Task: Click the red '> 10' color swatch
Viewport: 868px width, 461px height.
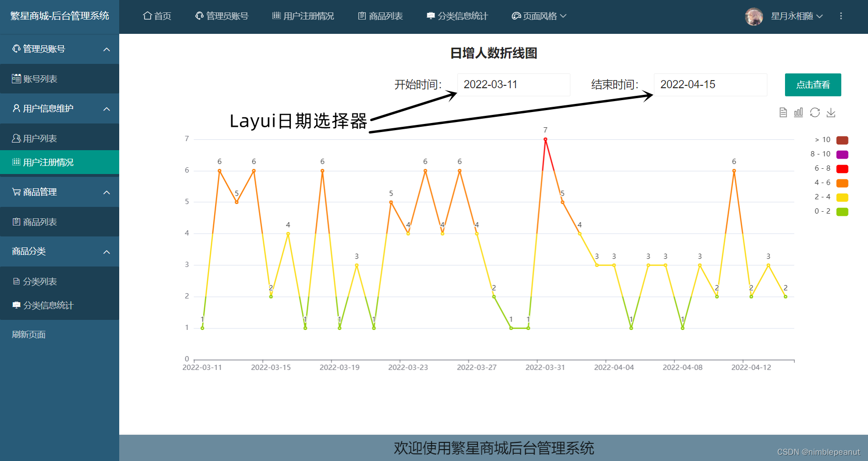Action: pos(842,140)
